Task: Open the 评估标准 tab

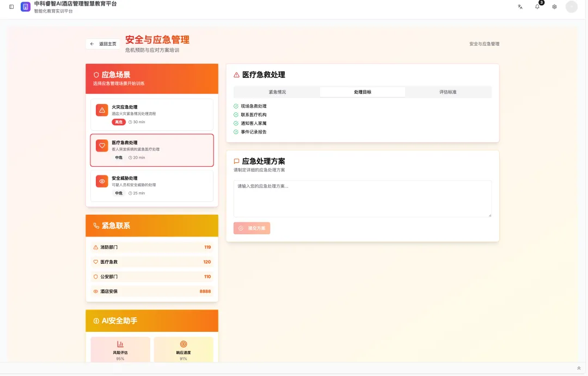Action: click(448, 92)
